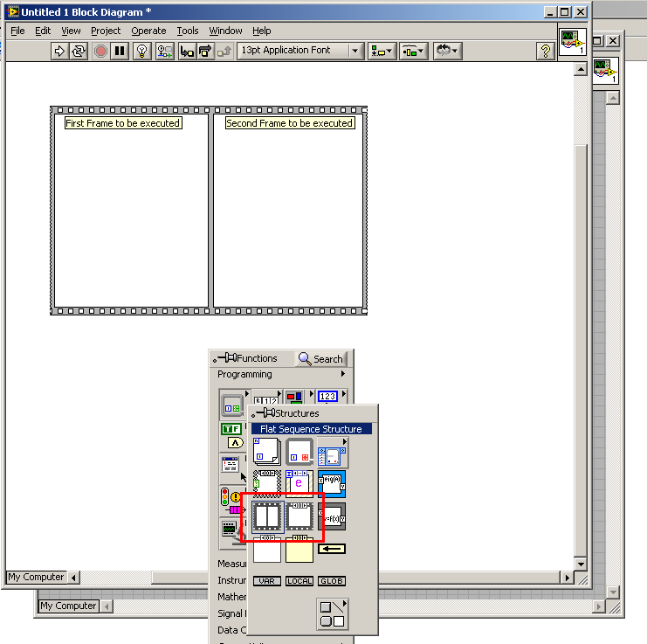Open the Operate menu
Viewport: 647px width, 644px height.
point(148,31)
